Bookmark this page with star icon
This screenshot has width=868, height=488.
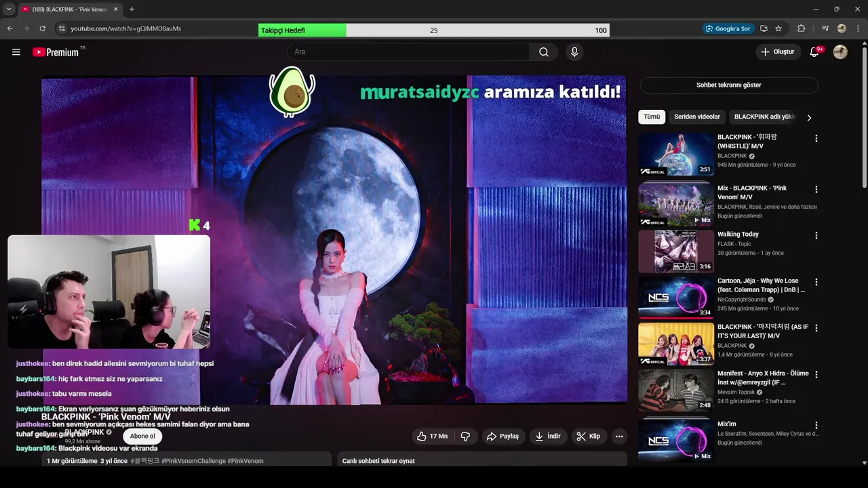(778, 28)
